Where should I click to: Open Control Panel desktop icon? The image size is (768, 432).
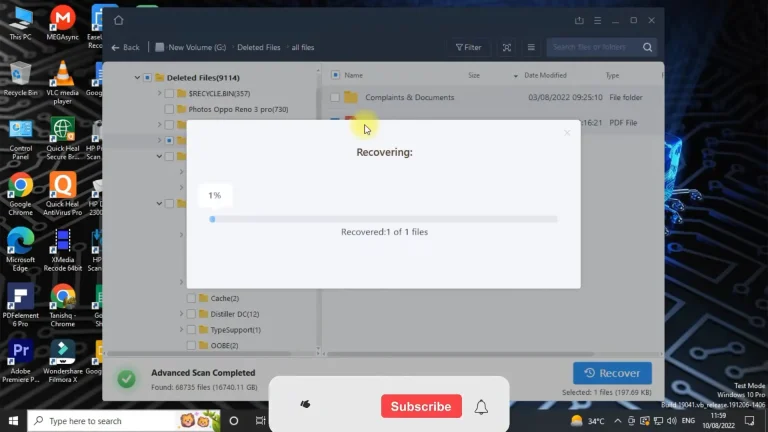(21, 140)
